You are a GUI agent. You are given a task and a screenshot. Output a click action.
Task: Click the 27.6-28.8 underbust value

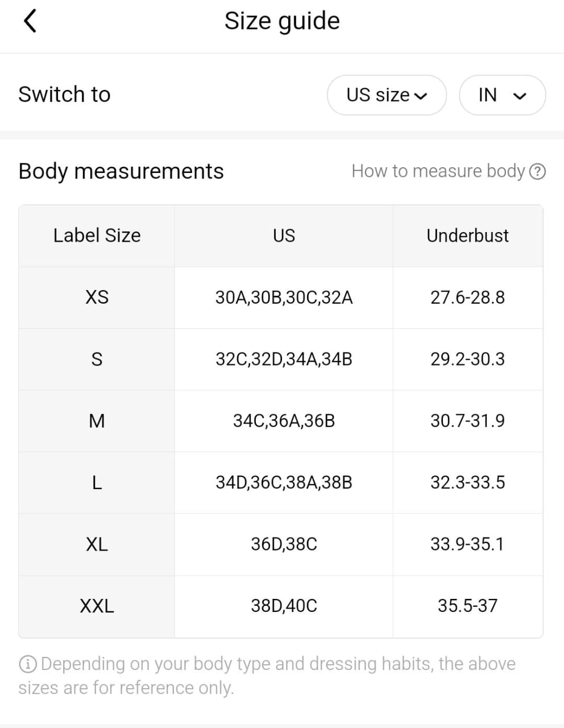point(467,297)
